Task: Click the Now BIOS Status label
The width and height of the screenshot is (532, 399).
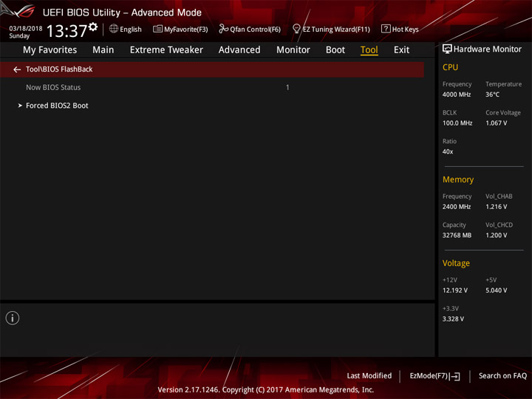Action: (x=53, y=87)
